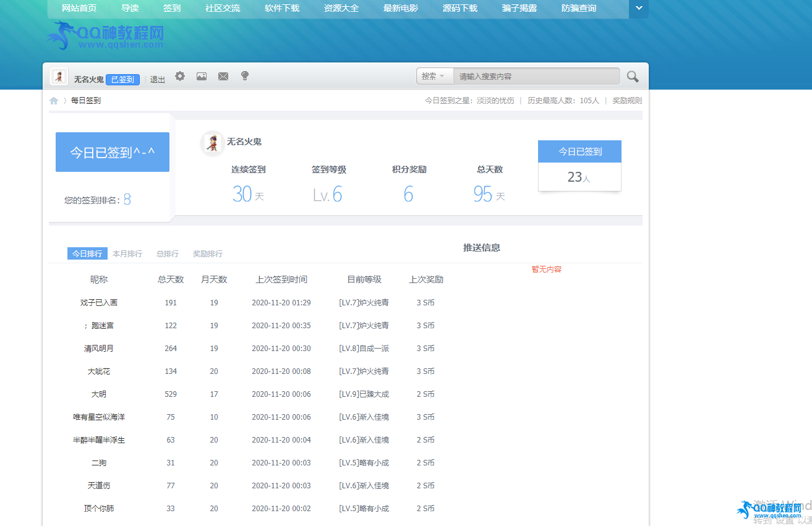The height and width of the screenshot is (526, 812).
Task: Click the 2020-11-20 01:29 timestamp
Action: tap(281, 303)
